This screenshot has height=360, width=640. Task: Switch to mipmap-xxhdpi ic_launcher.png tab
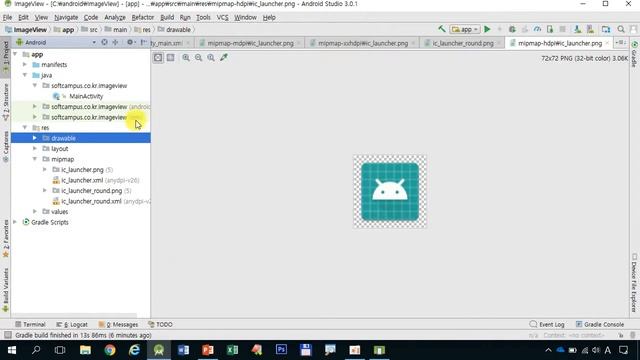click(x=362, y=43)
